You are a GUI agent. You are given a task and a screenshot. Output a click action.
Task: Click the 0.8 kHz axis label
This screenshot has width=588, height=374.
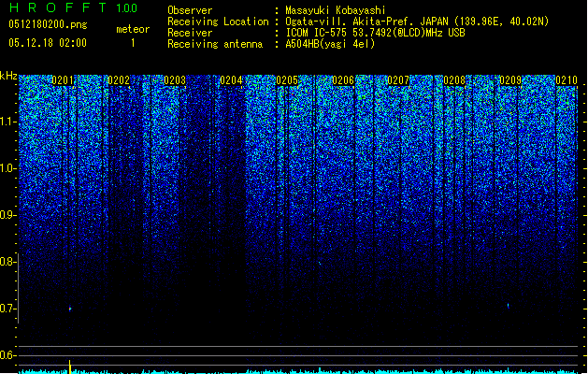[x=7, y=262]
